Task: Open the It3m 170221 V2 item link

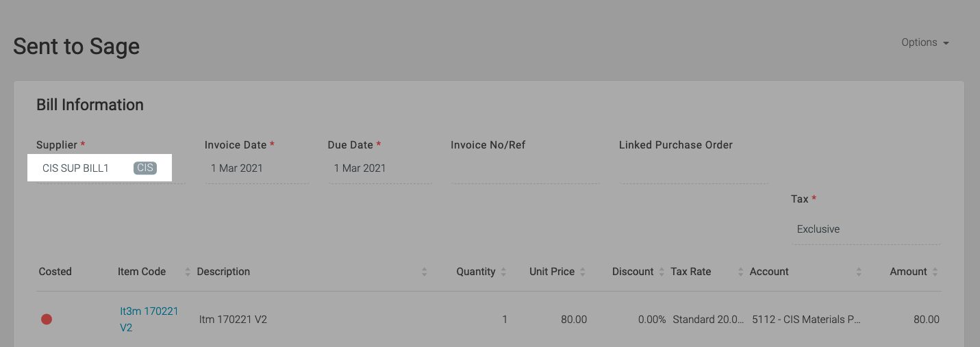Action: [x=149, y=319]
